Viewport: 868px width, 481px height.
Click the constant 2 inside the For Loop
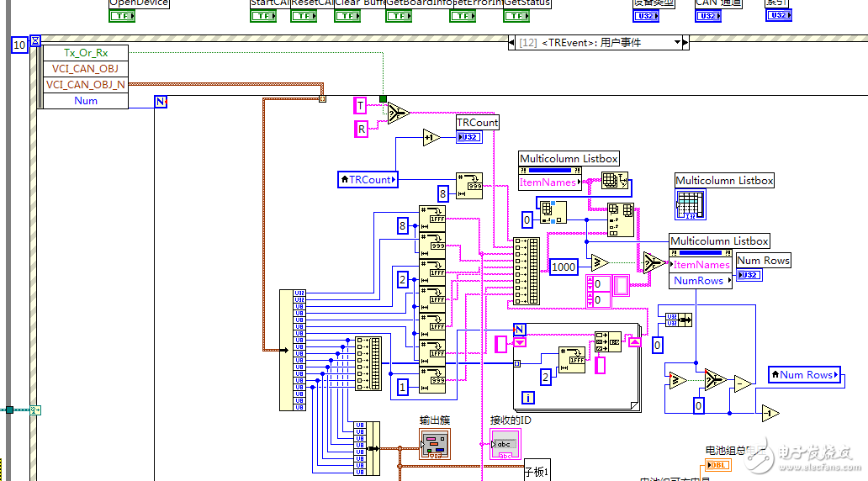click(x=545, y=377)
